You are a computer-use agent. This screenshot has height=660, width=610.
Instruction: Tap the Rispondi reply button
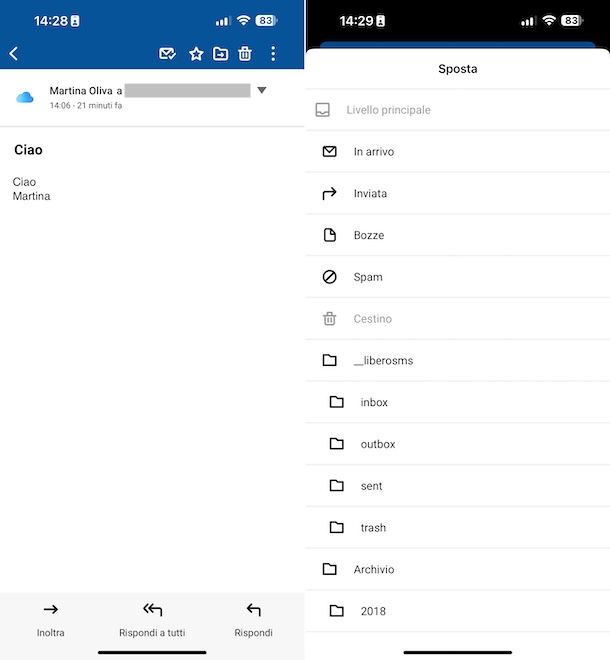point(253,620)
